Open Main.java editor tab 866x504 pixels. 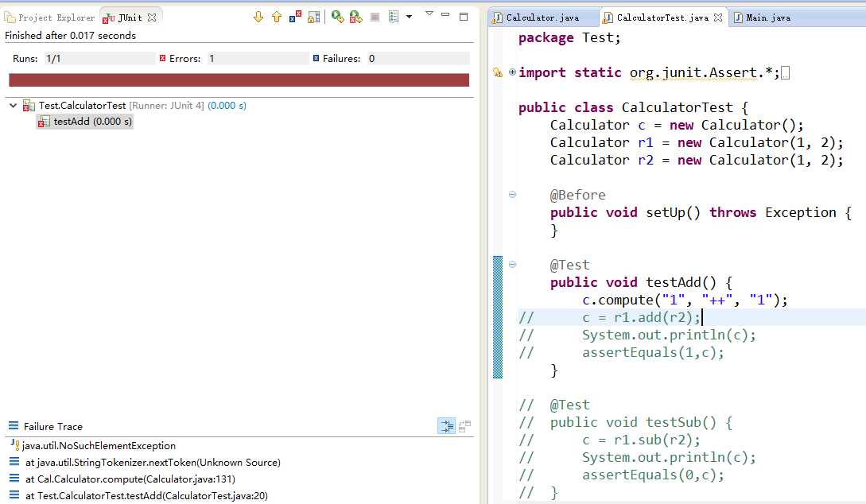pos(768,17)
